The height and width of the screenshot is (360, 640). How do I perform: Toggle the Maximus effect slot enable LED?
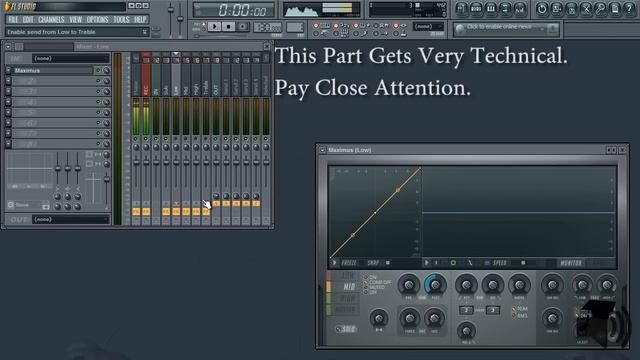98,71
